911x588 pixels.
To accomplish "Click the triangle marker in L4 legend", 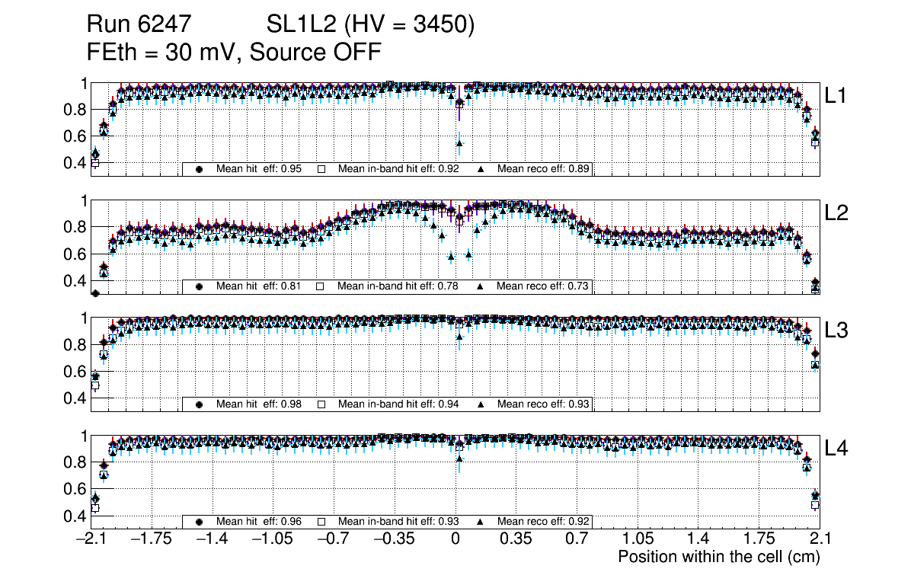I will tap(481, 522).
